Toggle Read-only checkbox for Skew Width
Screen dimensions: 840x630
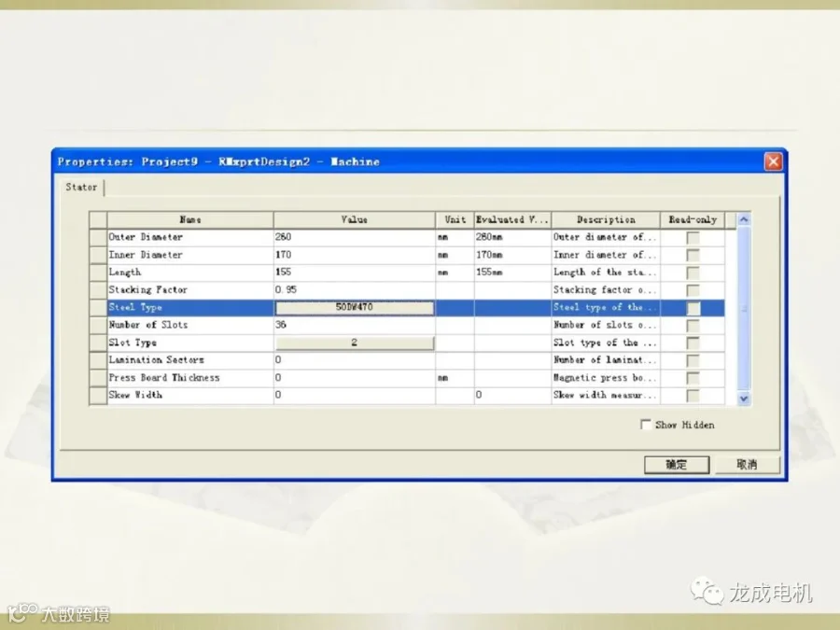[x=693, y=396]
